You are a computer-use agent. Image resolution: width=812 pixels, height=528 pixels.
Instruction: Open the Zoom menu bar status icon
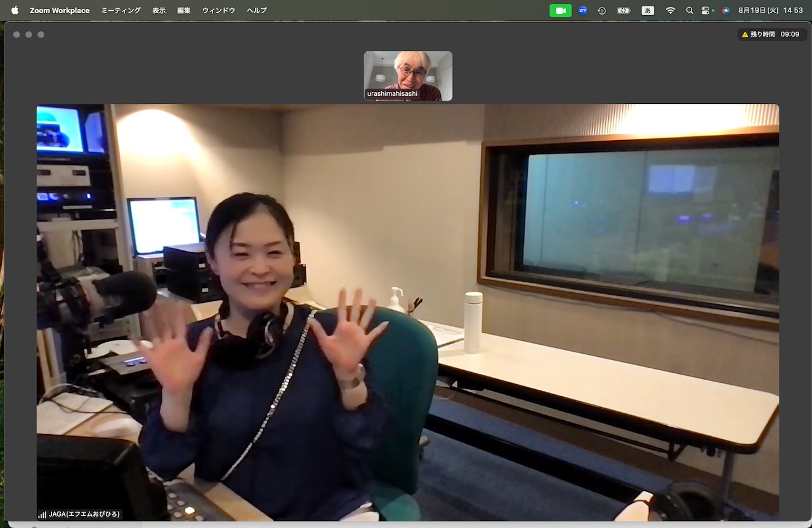pyautogui.click(x=582, y=10)
